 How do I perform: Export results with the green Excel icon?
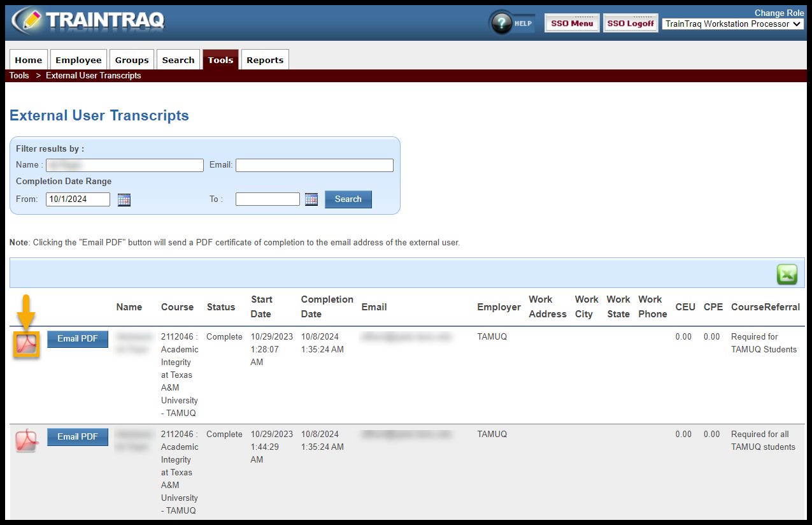pyautogui.click(x=787, y=275)
